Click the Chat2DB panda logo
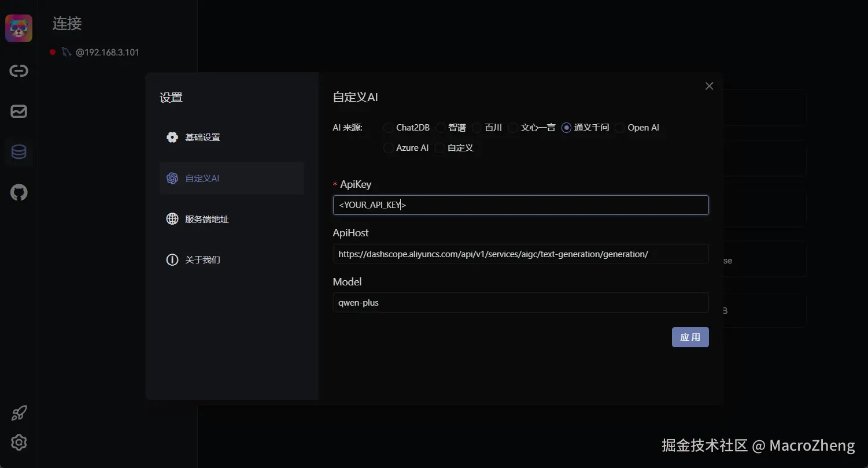 [x=19, y=28]
